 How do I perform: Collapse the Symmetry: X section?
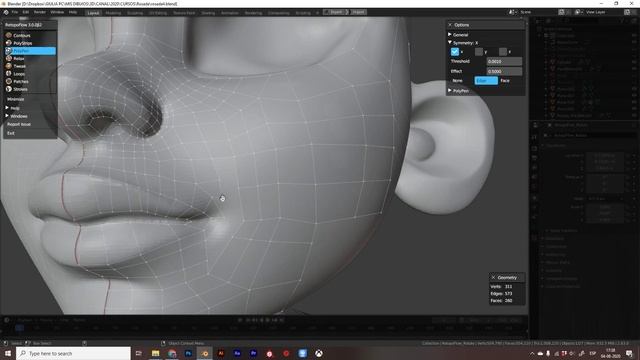pyautogui.click(x=463, y=43)
